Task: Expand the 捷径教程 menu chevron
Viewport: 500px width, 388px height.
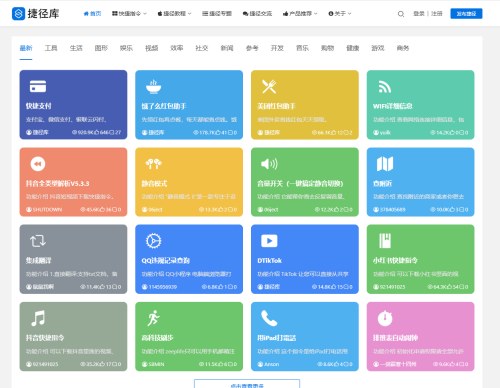Action: (190, 14)
